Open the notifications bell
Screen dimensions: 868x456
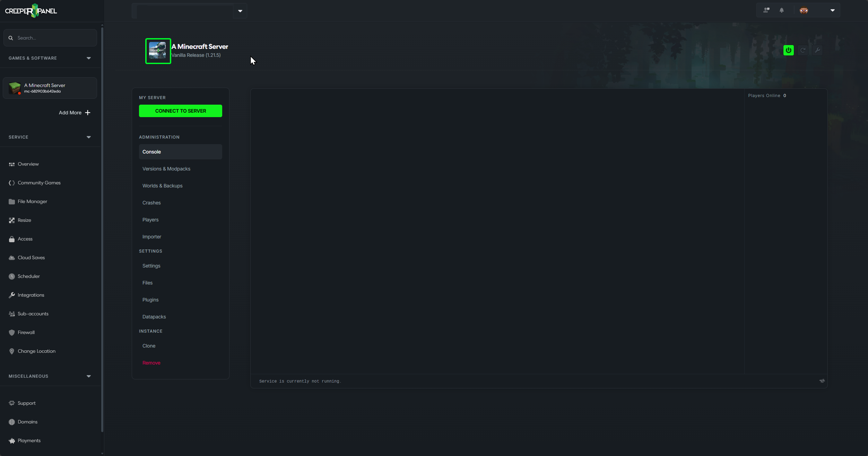(782, 10)
